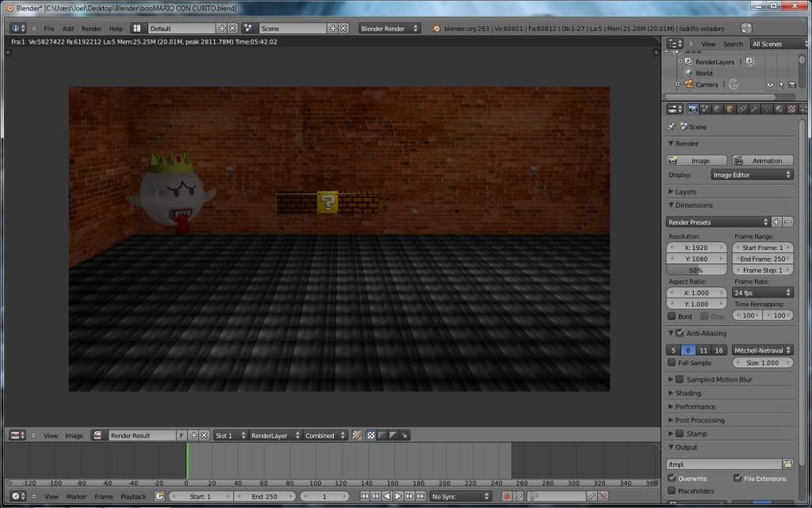The width and height of the screenshot is (812, 508).
Task: Click the Animation render button
Action: point(763,160)
